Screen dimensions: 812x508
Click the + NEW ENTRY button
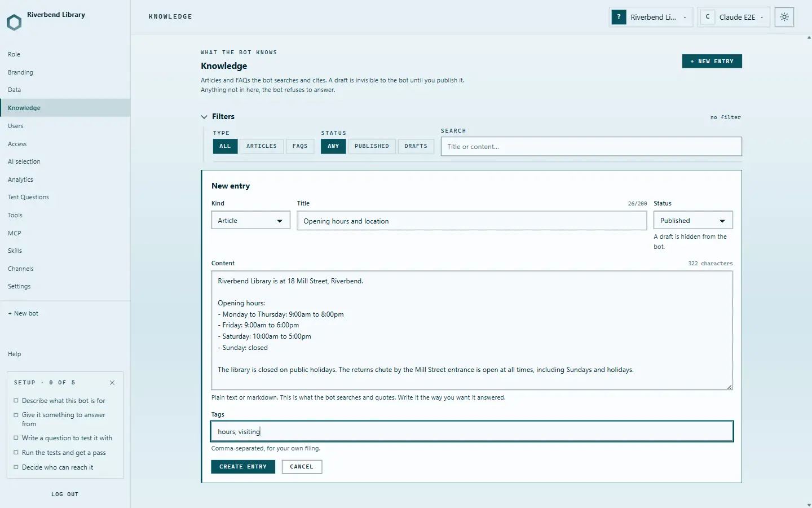(x=712, y=61)
